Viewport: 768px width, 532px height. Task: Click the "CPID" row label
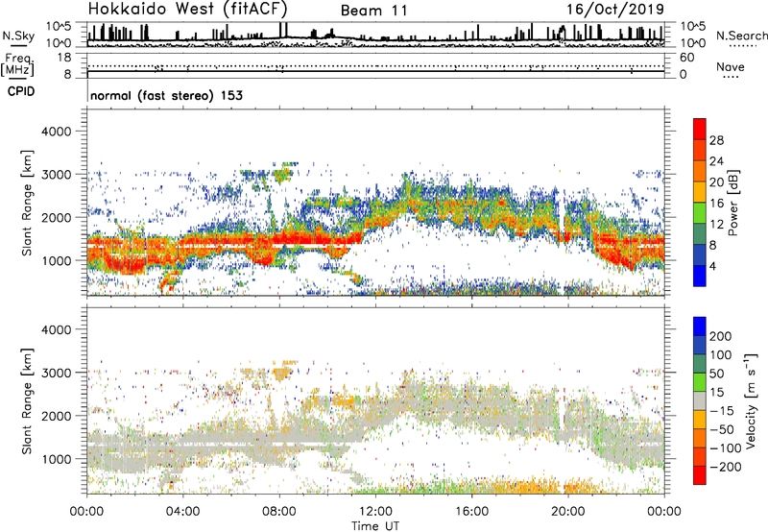tap(21, 91)
